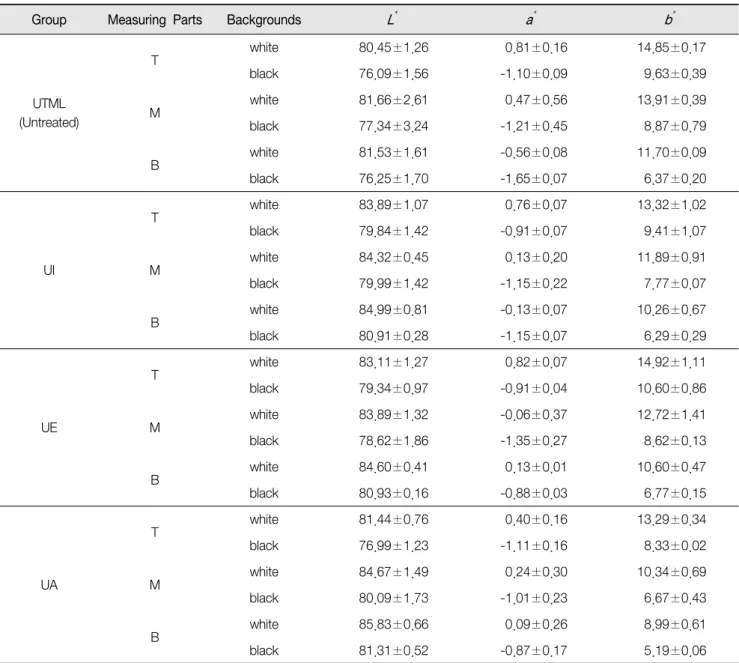Click b* value 10,60±0,47
Viewport: 739px width, 663px height.
[x=672, y=467]
